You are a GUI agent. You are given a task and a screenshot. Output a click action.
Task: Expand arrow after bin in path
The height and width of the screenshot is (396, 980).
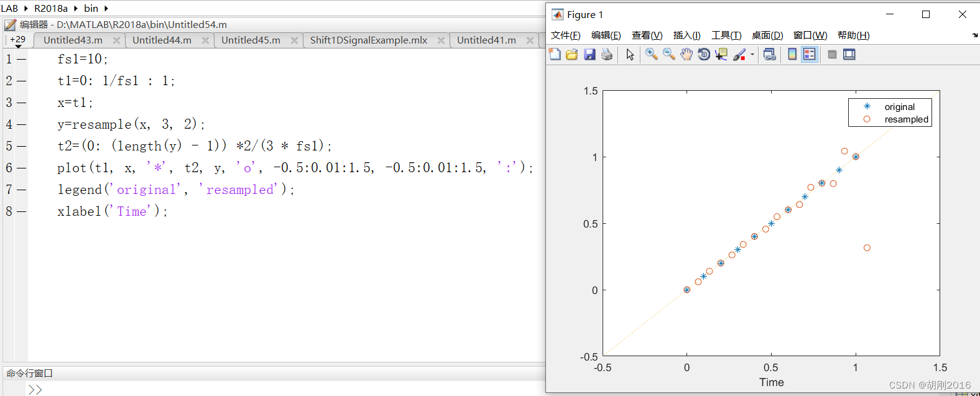(x=106, y=8)
